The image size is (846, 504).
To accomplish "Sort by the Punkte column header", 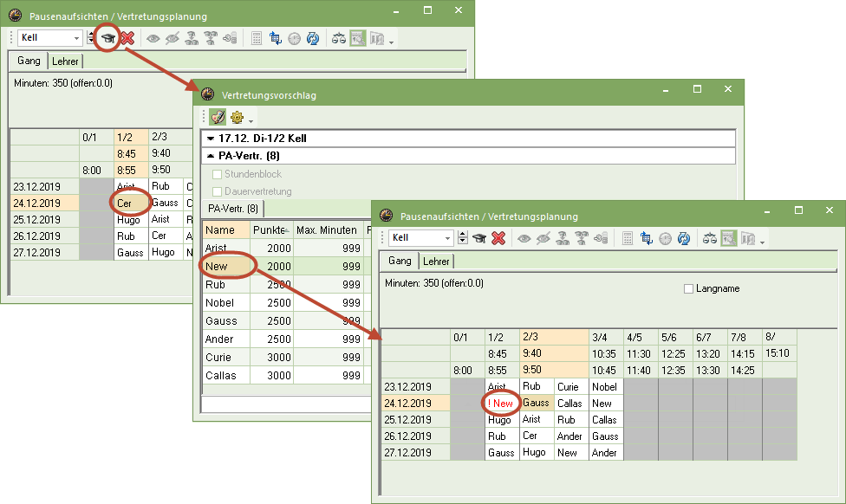I will pos(271,230).
